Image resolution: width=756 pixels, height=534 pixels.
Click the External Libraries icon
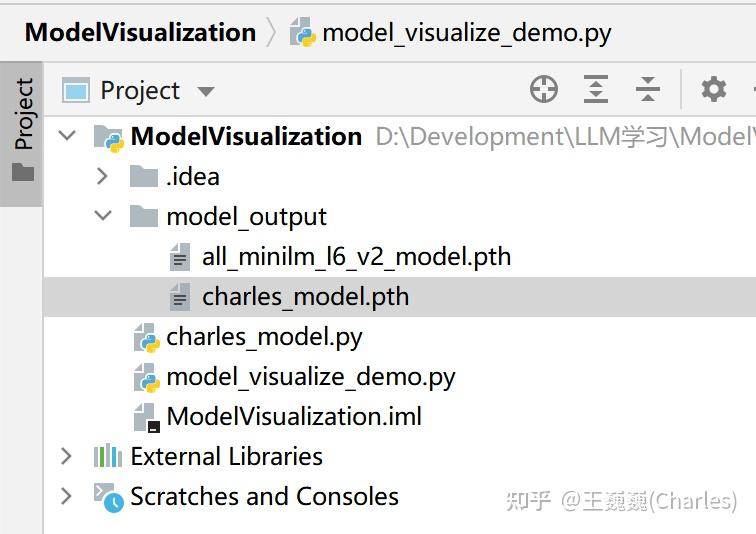pyautogui.click(x=108, y=457)
